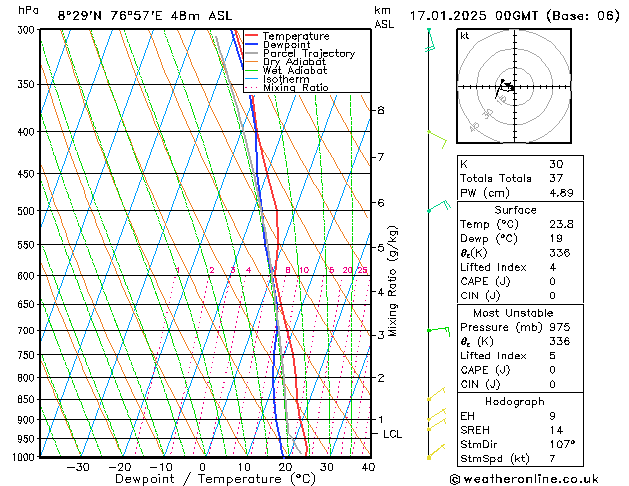Select the Mixing Ratio legend label
The image size is (629, 486).
296,87
